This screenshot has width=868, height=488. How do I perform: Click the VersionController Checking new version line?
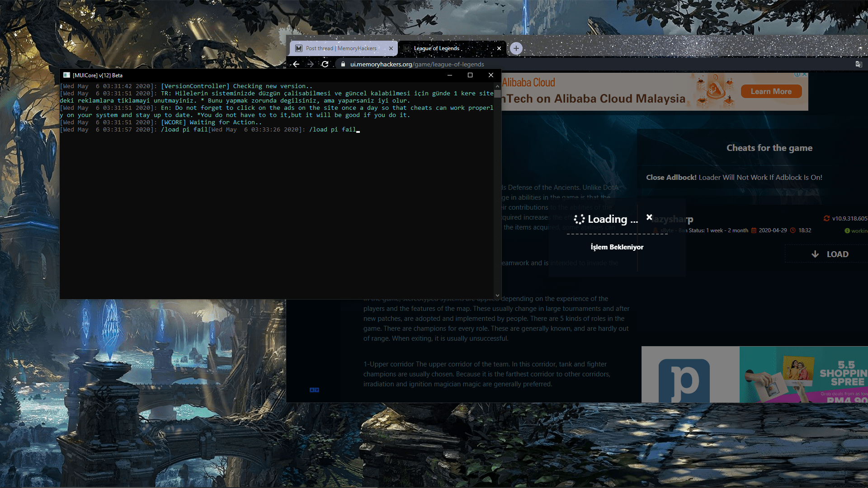click(x=186, y=86)
